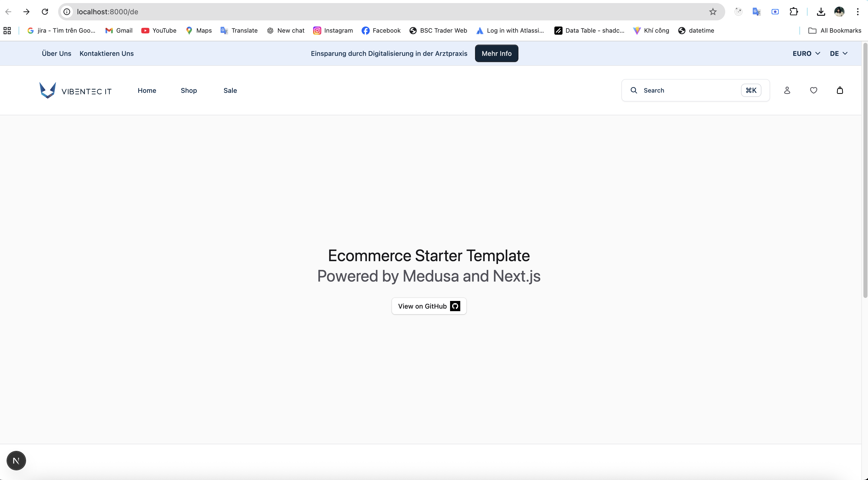The image size is (868, 480).
Task: Reload the page in the browser
Action: (x=45, y=12)
